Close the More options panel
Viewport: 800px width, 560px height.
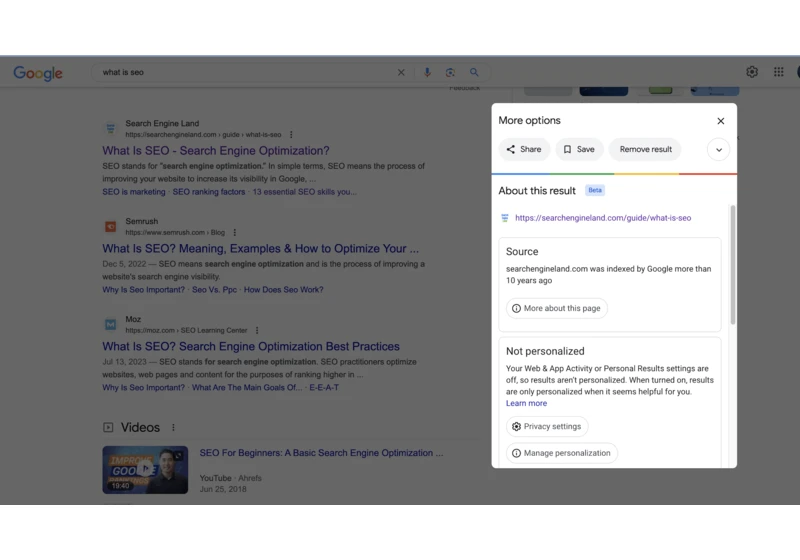pos(720,121)
